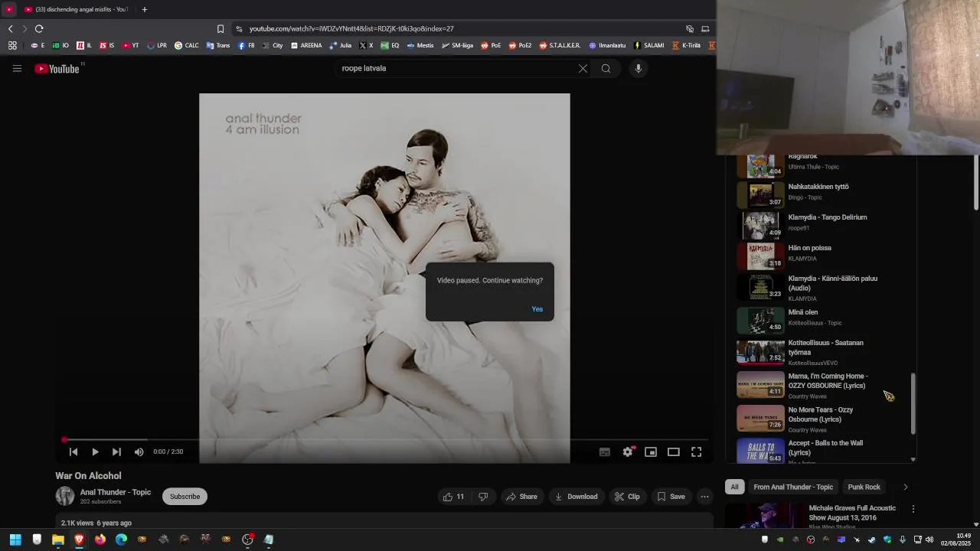Subscribe to Anal Thunder - Topic
This screenshot has height=551, width=980.
tap(185, 497)
